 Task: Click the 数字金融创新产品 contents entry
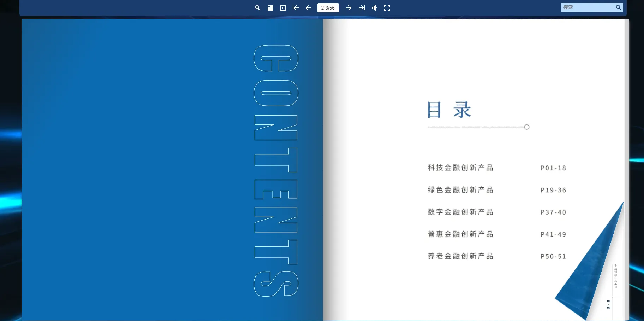460,212
